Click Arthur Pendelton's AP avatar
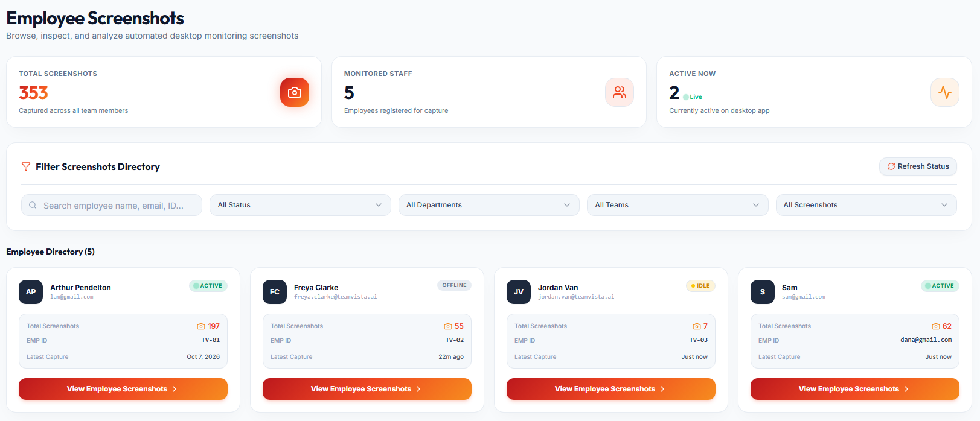 coord(31,292)
